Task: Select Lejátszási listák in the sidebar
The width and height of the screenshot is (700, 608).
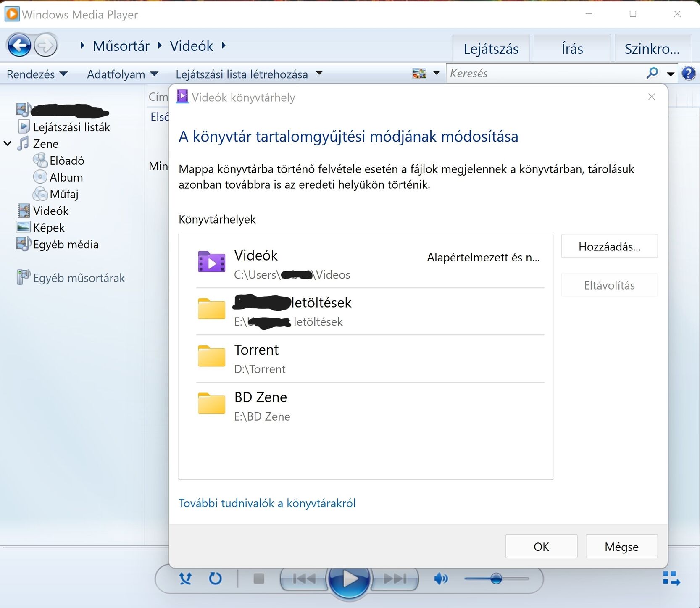Action: pyautogui.click(x=71, y=127)
